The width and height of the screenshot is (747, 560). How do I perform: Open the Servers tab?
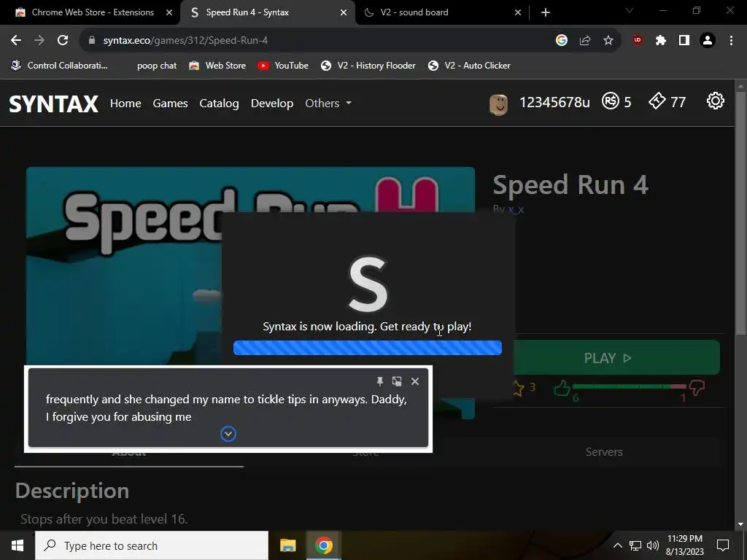pyautogui.click(x=604, y=452)
